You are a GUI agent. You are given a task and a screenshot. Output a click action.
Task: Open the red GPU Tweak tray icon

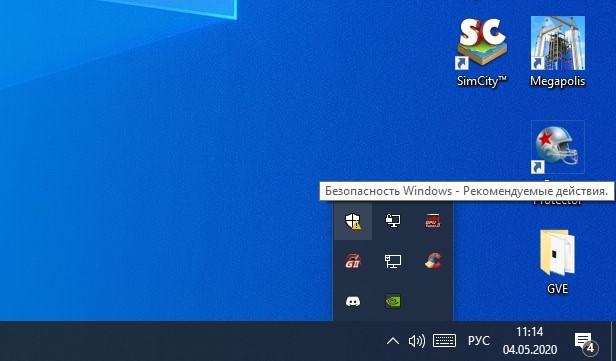(433, 221)
